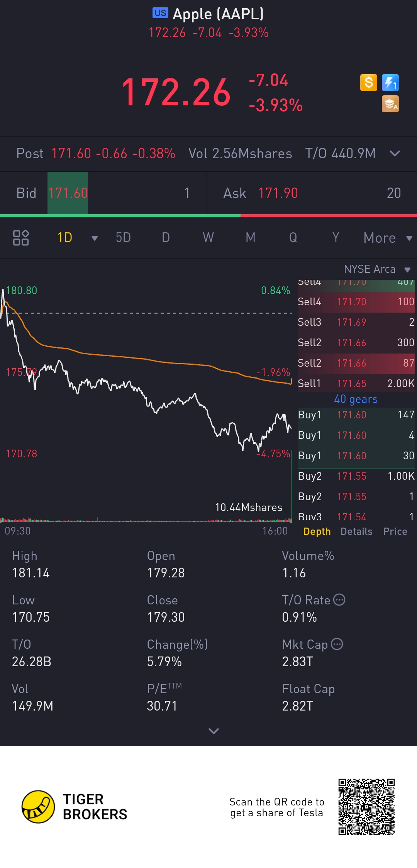417x868 pixels.
Task: Switch to the D daily chart tab
Action: point(166,238)
